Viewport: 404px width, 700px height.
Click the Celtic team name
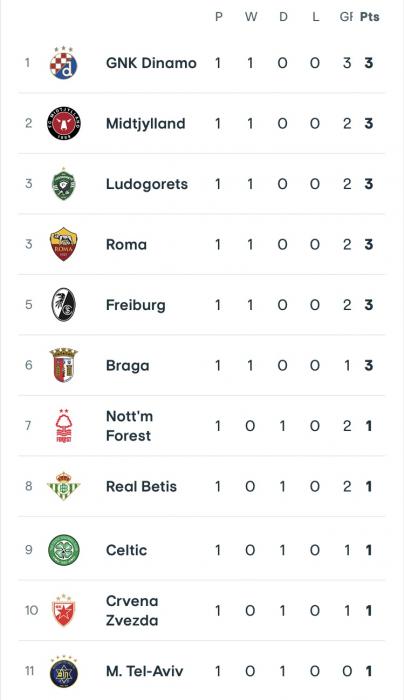[126, 550]
